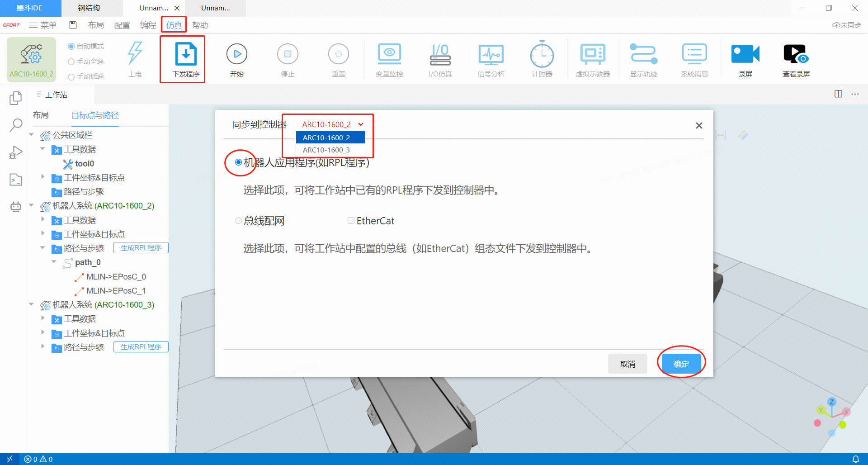Confirm with the 确定 button

681,364
